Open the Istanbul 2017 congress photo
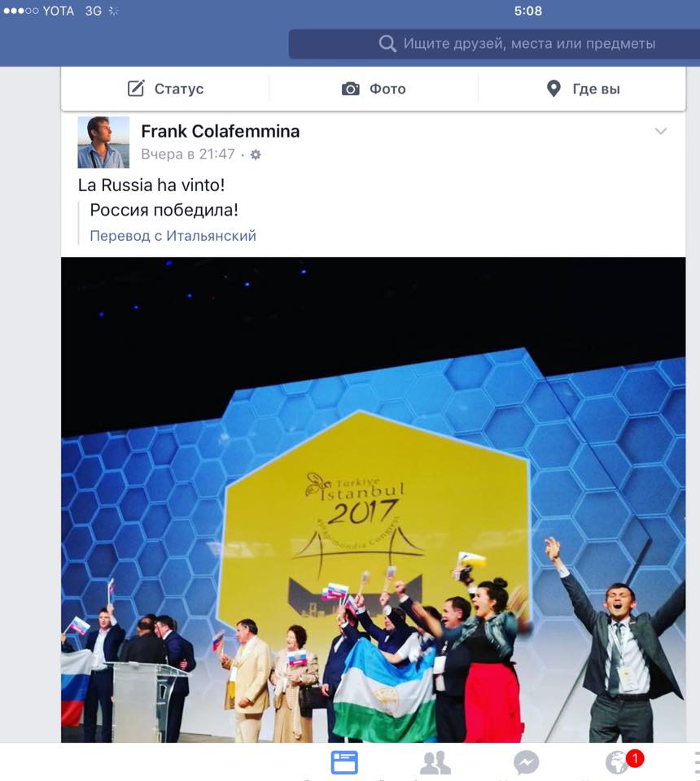The height and width of the screenshot is (781, 700). tap(373, 500)
